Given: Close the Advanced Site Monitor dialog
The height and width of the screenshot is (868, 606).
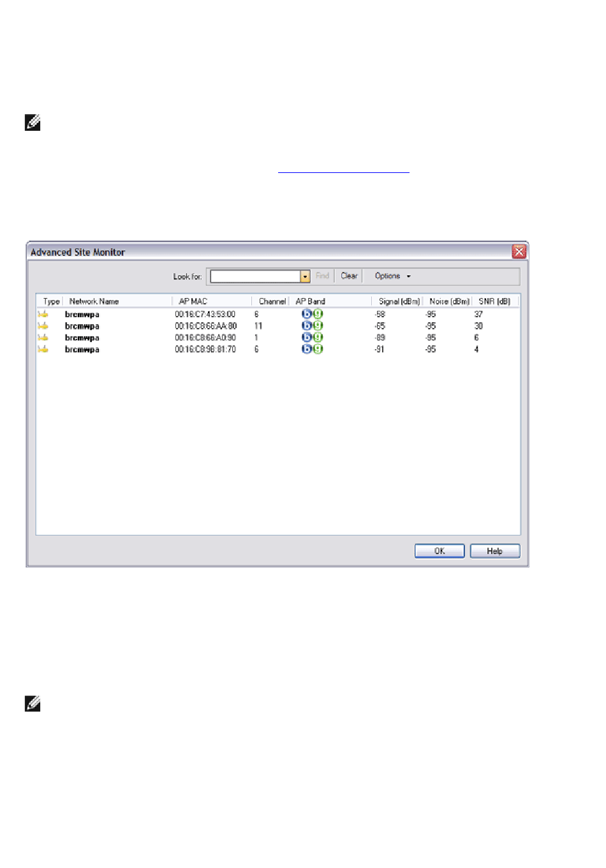Looking at the screenshot, I should click(519, 252).
